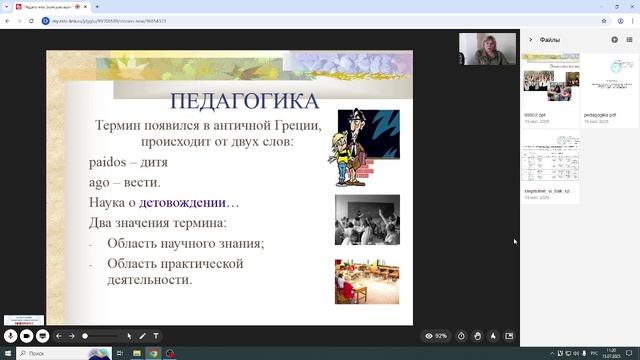This screenshot has width=640, height=360.
Task: Click the presenter webcam video tile
Action: click(487, 49)
